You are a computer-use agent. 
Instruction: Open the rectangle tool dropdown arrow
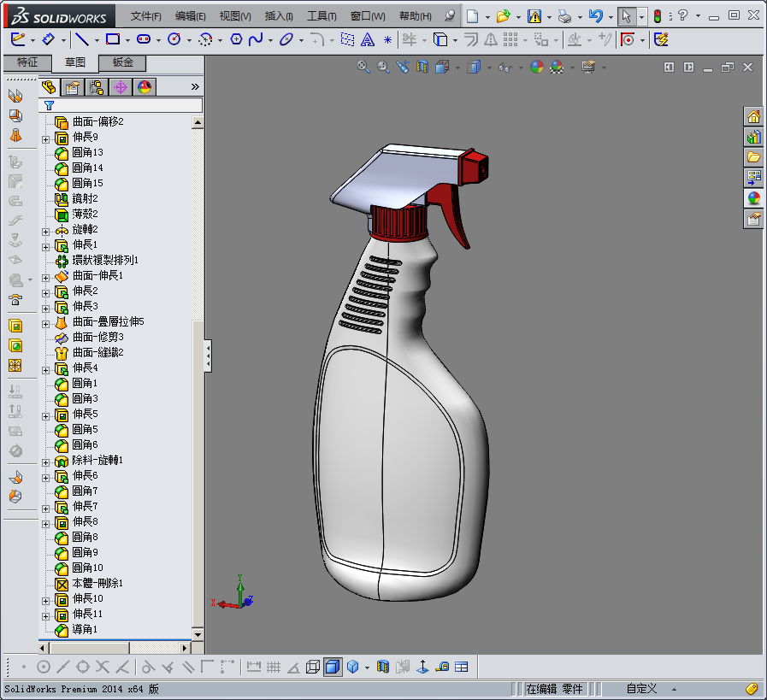pyautogui.click(x=127, y=39)
